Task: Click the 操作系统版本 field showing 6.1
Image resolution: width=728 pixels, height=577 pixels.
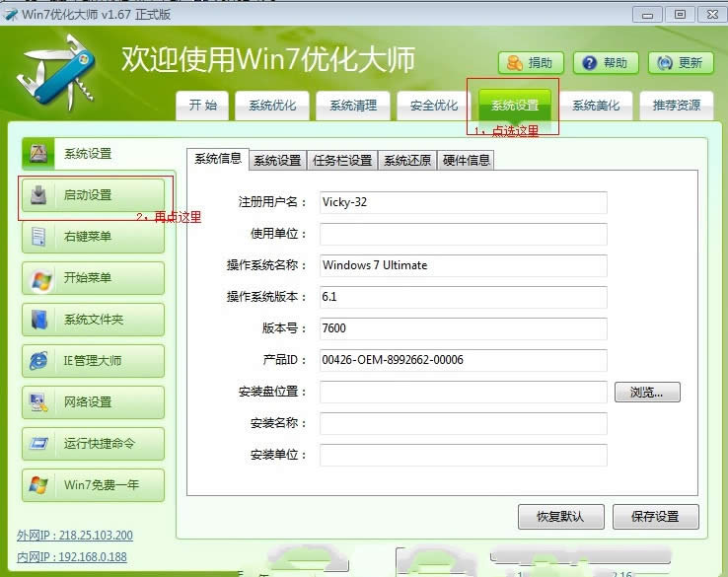Action: pos(464,297)
